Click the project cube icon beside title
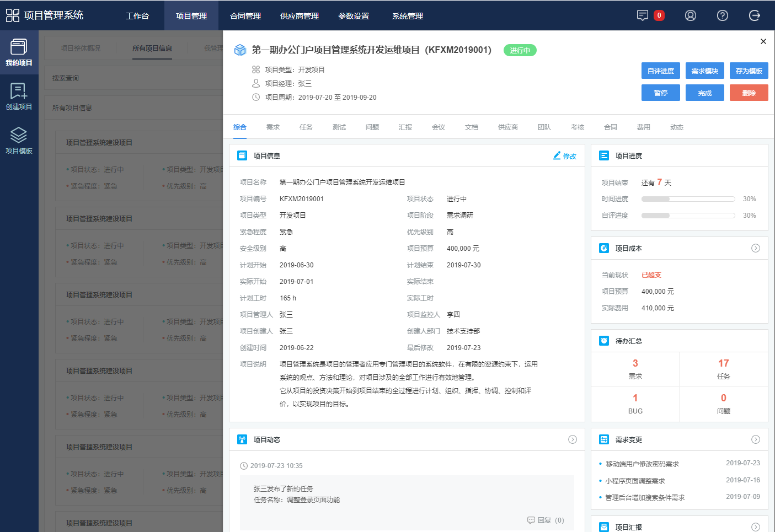 [240, 50]
